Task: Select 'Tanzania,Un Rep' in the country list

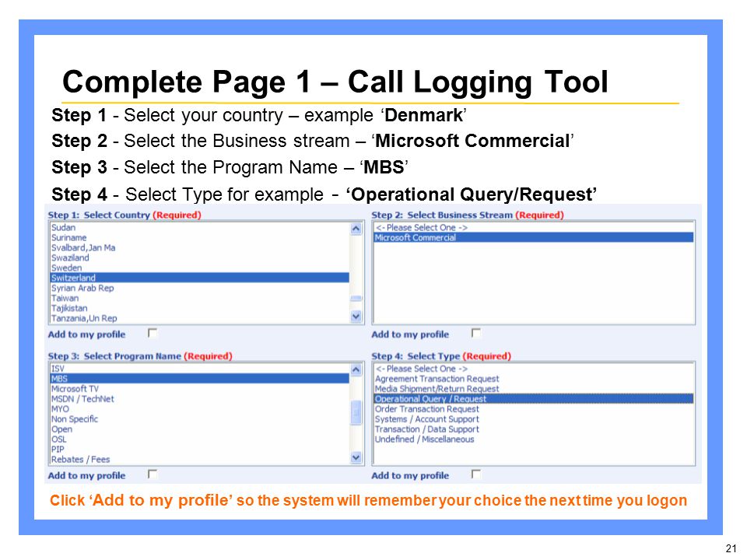Action: click(200, 318)
